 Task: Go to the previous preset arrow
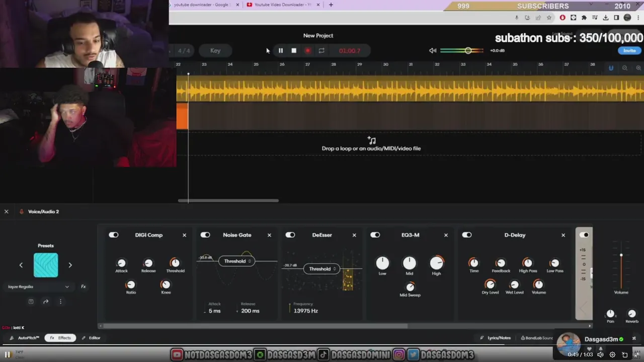(21, 265)
